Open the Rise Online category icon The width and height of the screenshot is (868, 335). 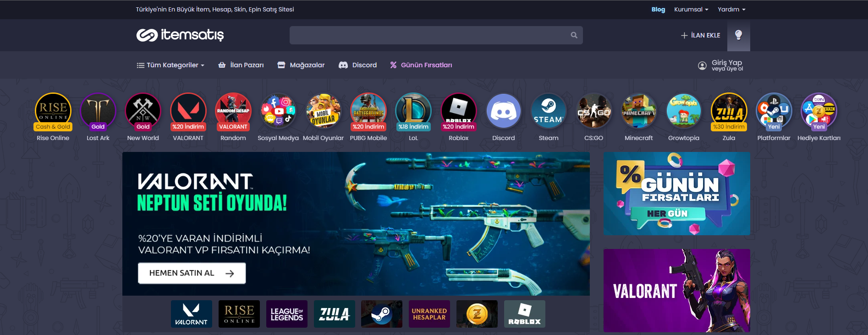(x=53, y=111)
